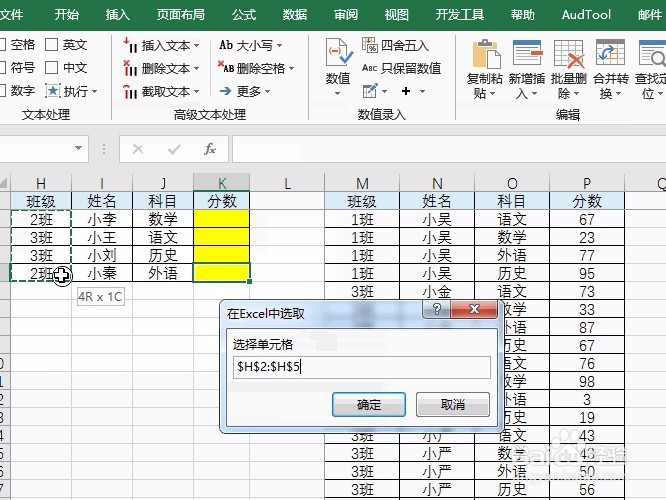Click the pencil edit icon in 数值录入
666x500 pixels.
pos(370,90)
